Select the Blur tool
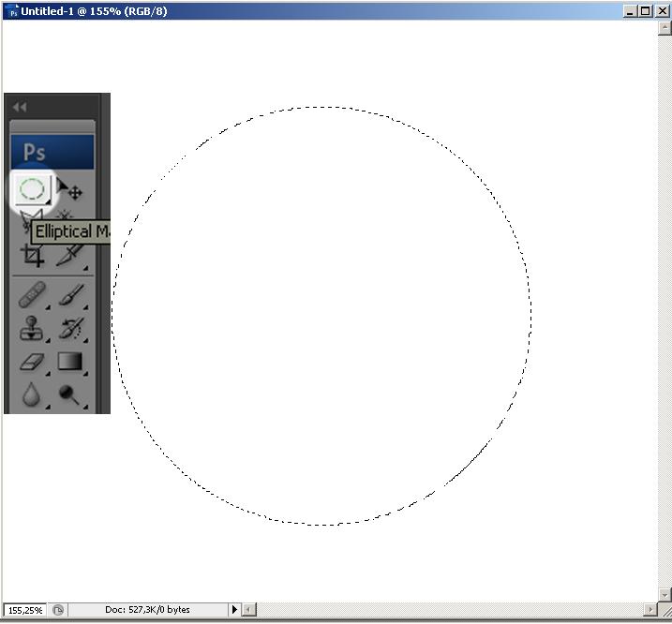Image resolution: width=672 pixels, height=624 pixels. (x=32, y=394)
